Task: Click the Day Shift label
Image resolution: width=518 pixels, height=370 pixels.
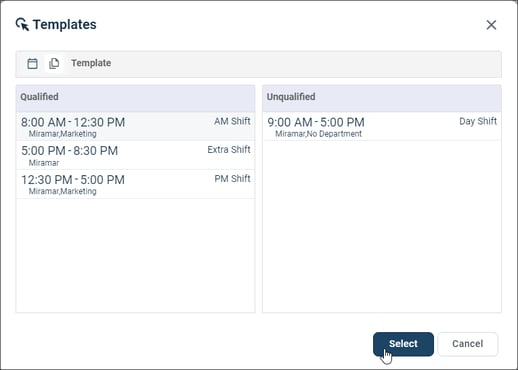Action: click(x=478, y=121)
